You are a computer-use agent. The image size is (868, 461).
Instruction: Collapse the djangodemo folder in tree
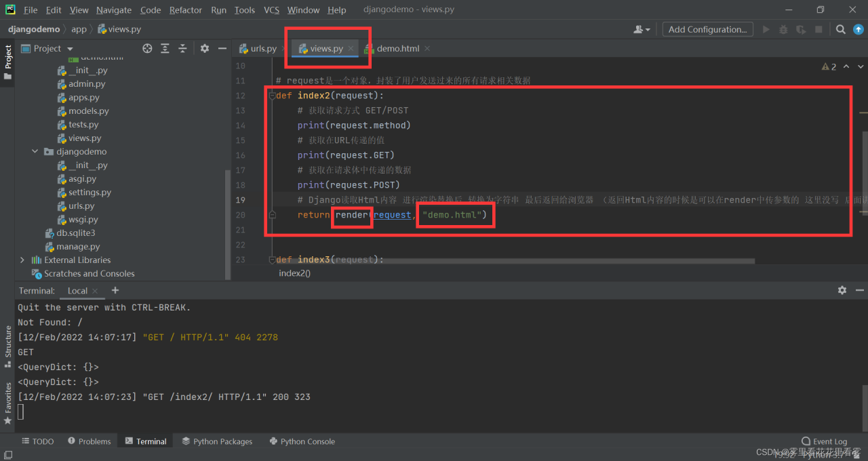point(35,152)
